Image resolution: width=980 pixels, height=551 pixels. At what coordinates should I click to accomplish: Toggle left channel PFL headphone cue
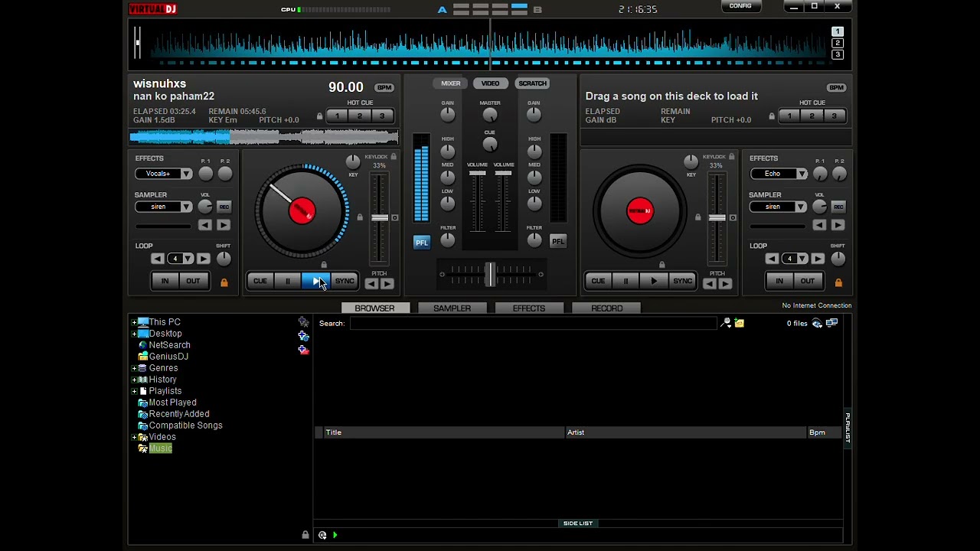click(422, 243)
